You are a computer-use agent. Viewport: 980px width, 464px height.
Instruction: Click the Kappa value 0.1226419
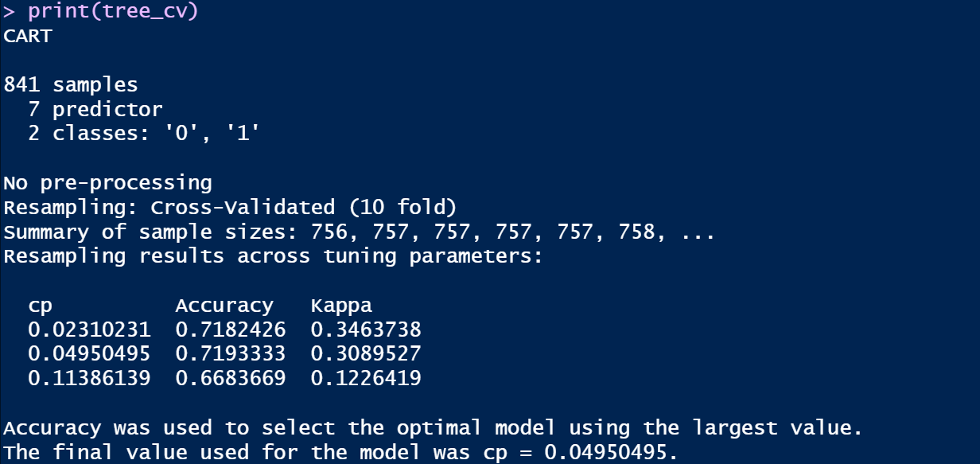[366, 378]
